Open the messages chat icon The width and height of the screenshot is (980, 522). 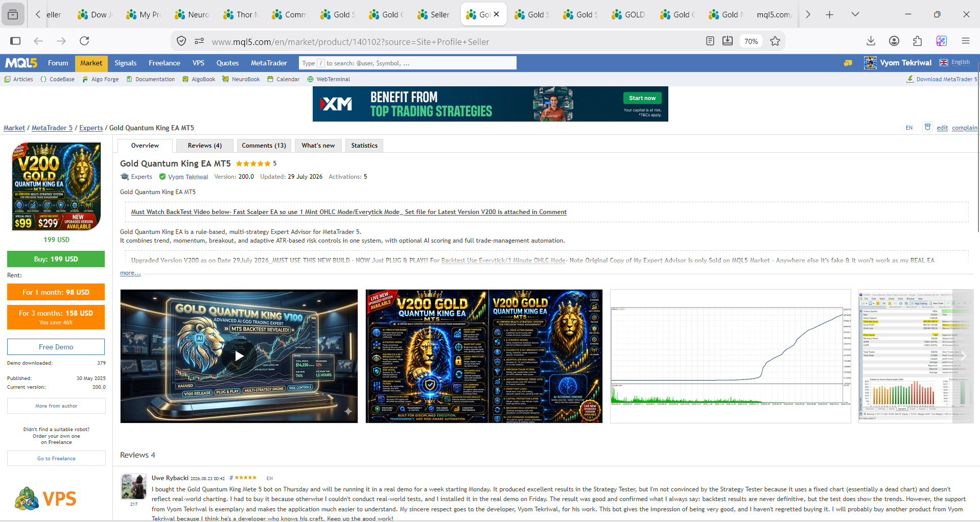click(x=848, y=63)
